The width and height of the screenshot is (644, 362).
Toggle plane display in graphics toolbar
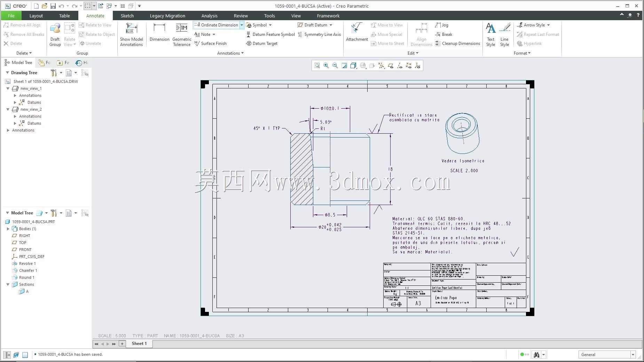391,65
